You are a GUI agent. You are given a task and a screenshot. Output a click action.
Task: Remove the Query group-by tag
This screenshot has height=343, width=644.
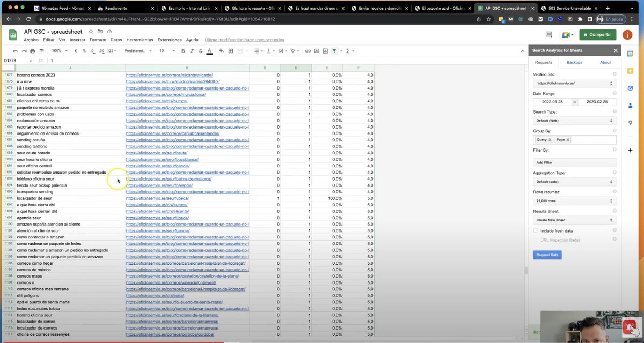550,140
